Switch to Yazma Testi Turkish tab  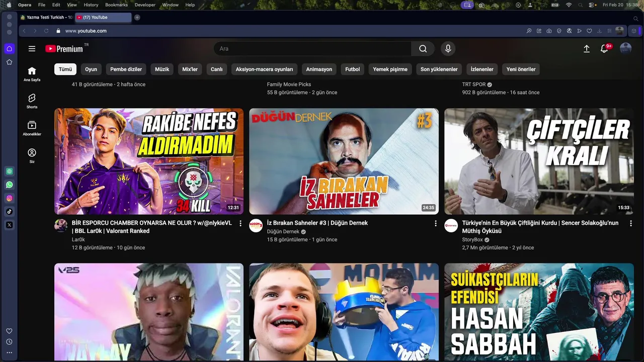46,17
